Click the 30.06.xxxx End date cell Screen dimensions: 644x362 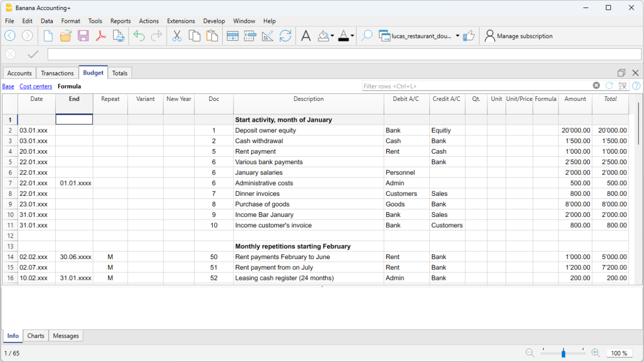(x=74, y=257)
